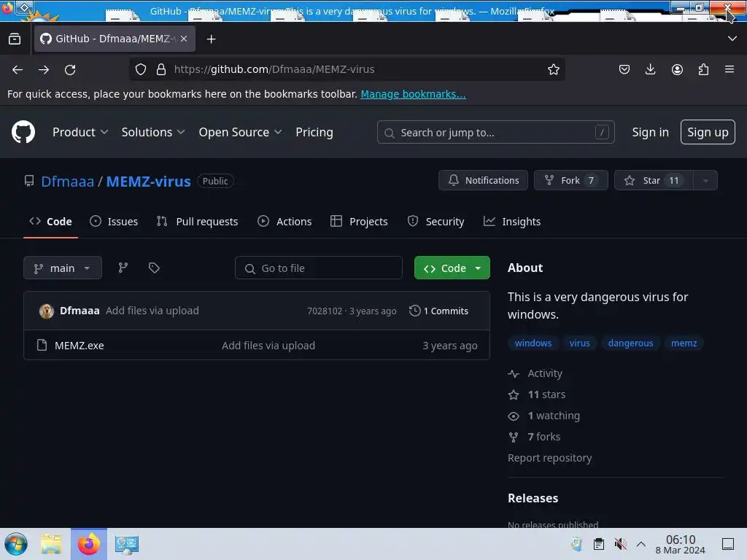Click the muted volume tray icon

tap(620, 544)
